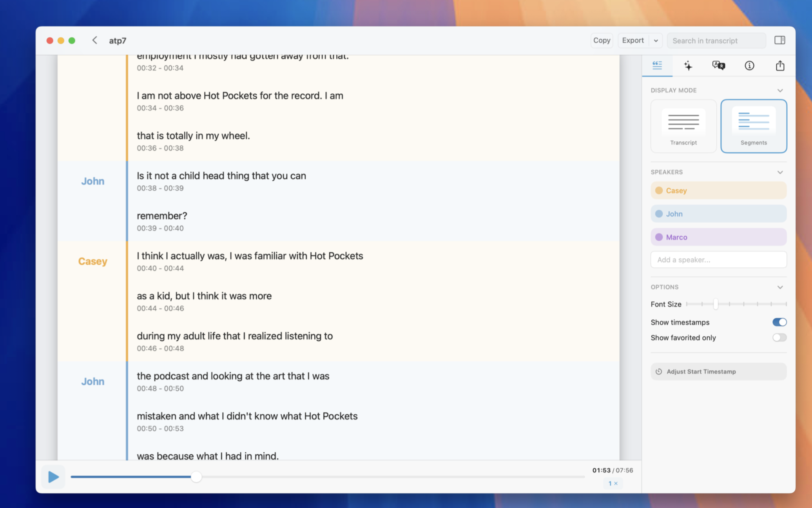The image size is (812, 508).
Task: Click the Copy button
Action: coord(601,40)
